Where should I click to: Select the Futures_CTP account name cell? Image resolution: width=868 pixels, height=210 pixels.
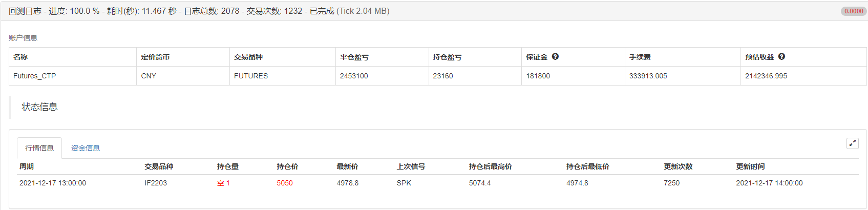click(x=35, y=76)
